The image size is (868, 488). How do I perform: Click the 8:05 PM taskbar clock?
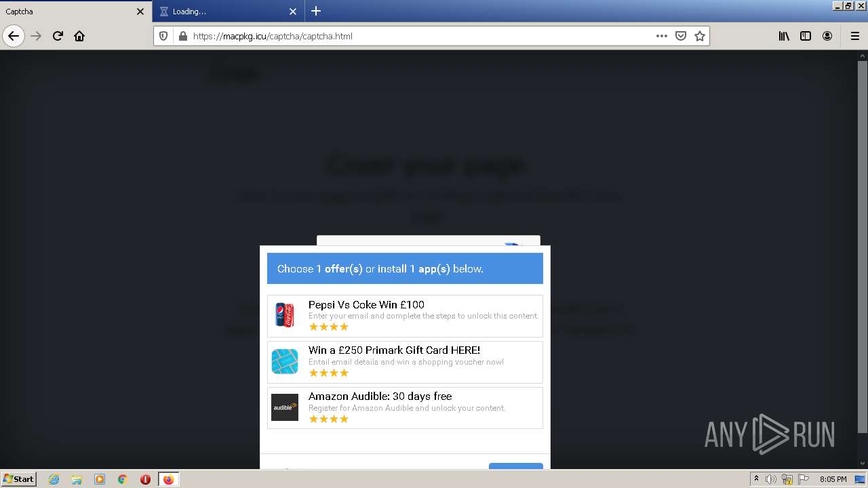pos(833,479)
